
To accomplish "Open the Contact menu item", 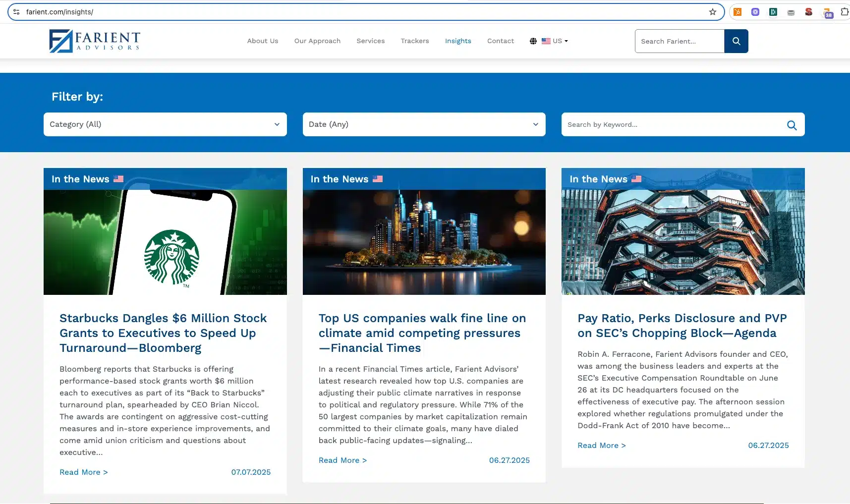I will (x=501, y=41).
